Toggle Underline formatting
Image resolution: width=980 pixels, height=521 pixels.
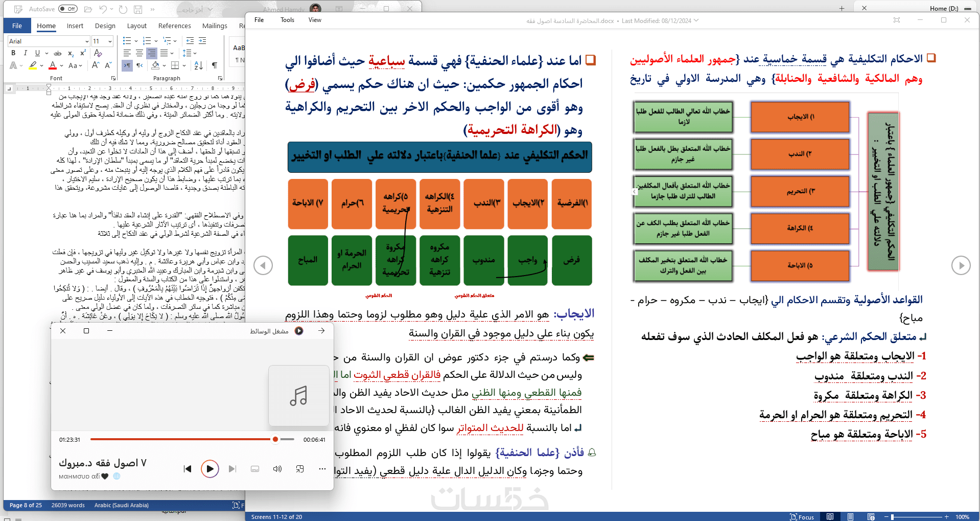point(37,53)
